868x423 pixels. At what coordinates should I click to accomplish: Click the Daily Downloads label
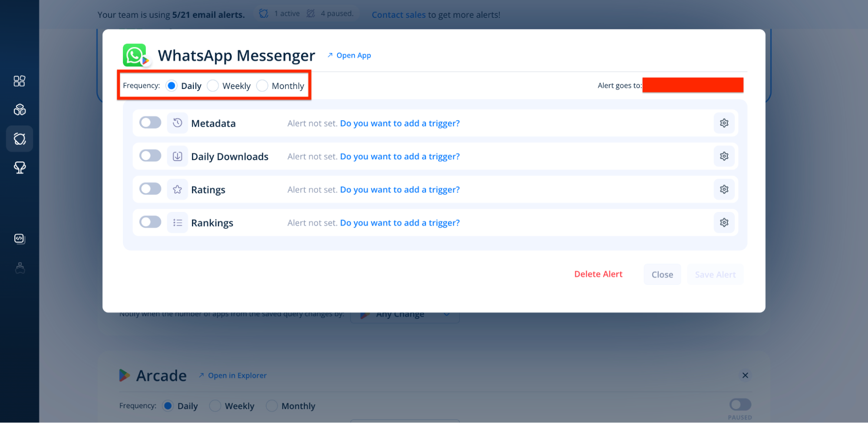pyautogui.click(x=230, y=156)
